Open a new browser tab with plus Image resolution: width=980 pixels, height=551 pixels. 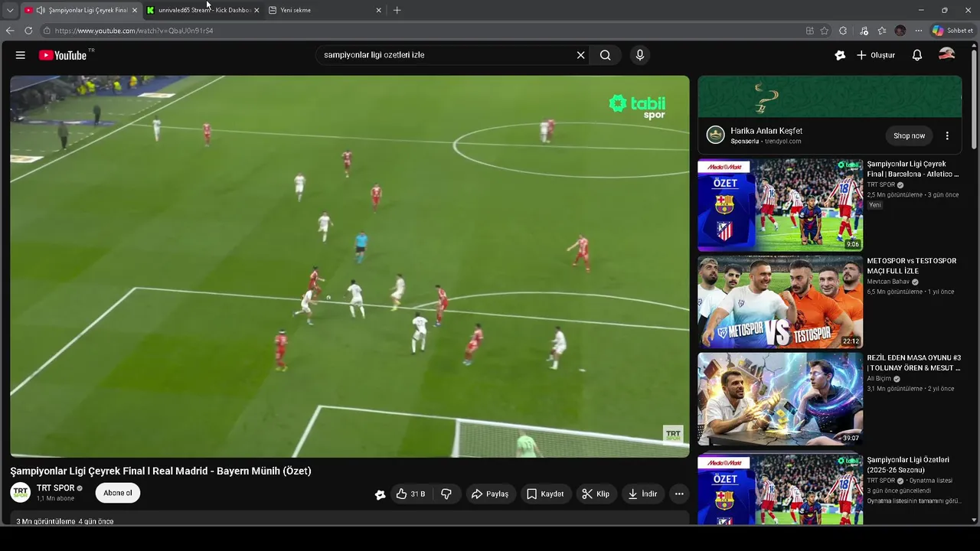click(397, 10)
